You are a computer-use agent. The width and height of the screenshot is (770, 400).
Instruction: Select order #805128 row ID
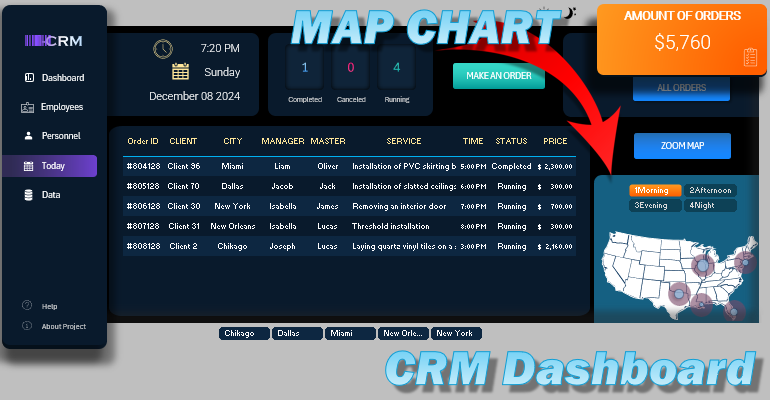[143, 187]
